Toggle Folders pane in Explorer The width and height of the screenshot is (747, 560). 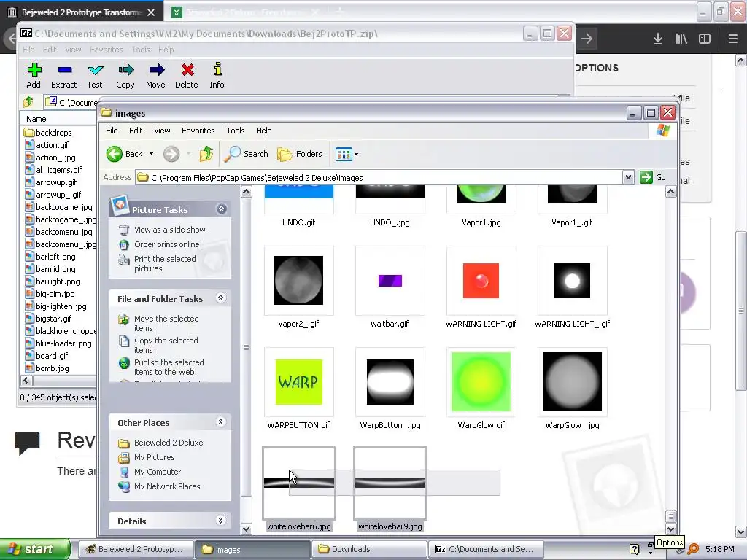pos(300,154)
